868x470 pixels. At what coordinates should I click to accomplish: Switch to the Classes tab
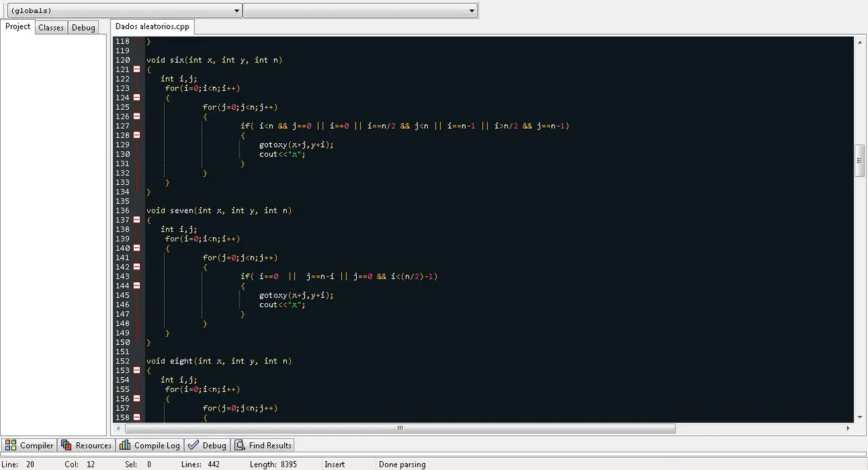tap(51, 27)
